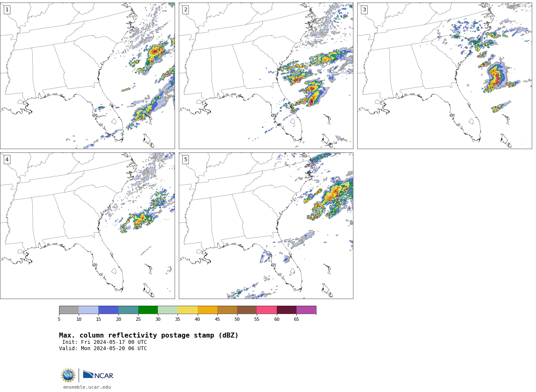Pick the brown 50-55 dBZ swatch
536x392 pixels.
click(x=247, y=310)
